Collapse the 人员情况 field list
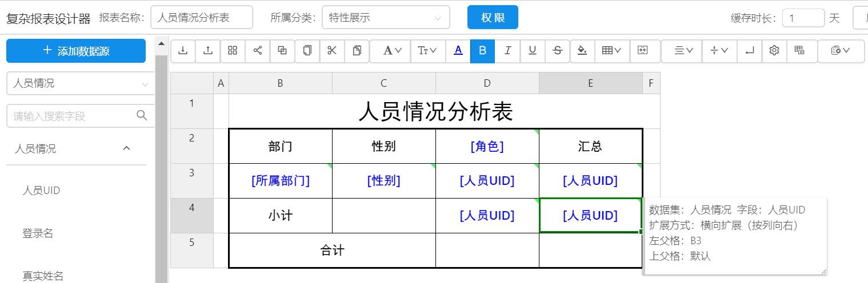868x283 pixels. pyautogui.click(x=127, y=149)
